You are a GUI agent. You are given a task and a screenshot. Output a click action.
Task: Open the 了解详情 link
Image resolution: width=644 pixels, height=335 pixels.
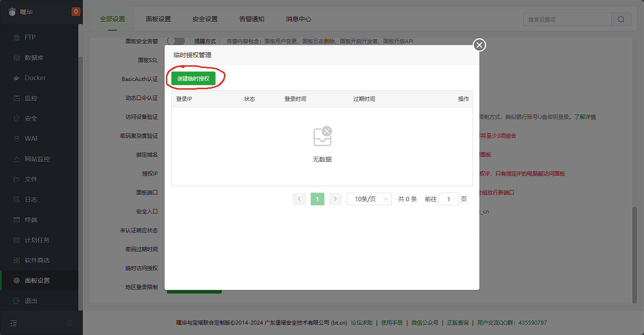(x=585, y=117)
